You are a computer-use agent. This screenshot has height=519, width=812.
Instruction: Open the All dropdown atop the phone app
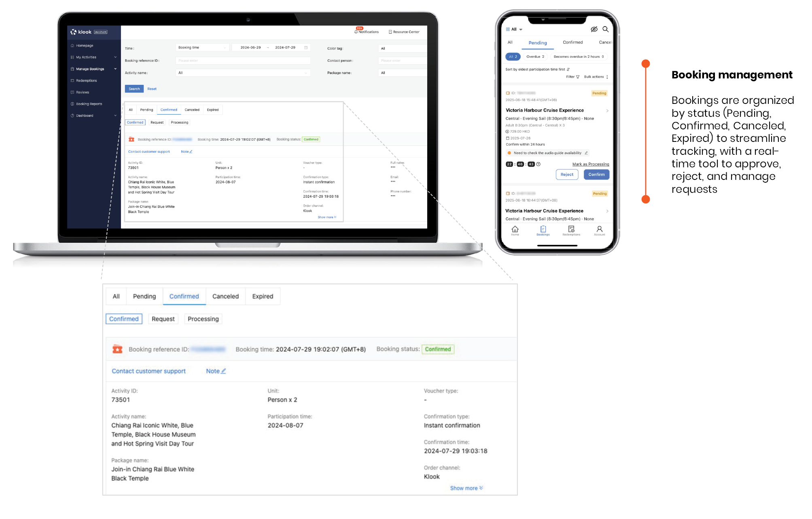[x=514, y=30]
